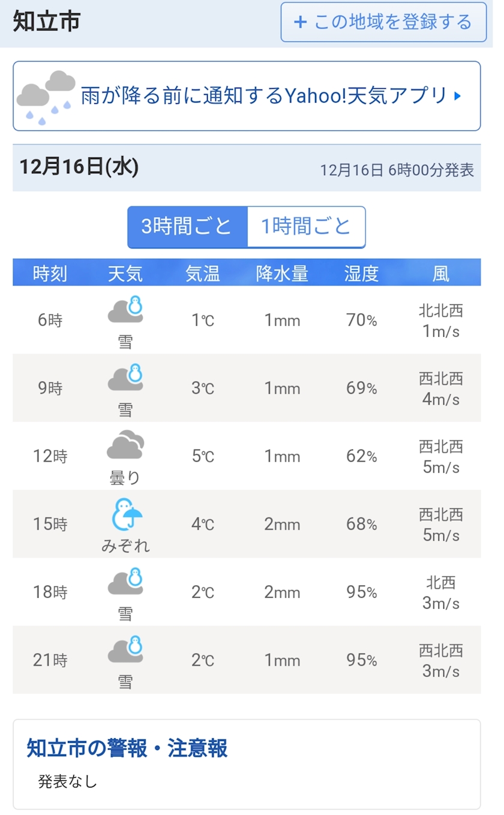The height and width of the screenshot is (815, 504).
Task: Click the sleet umbrella icon at 15時
Action: [x=127, y=514]
